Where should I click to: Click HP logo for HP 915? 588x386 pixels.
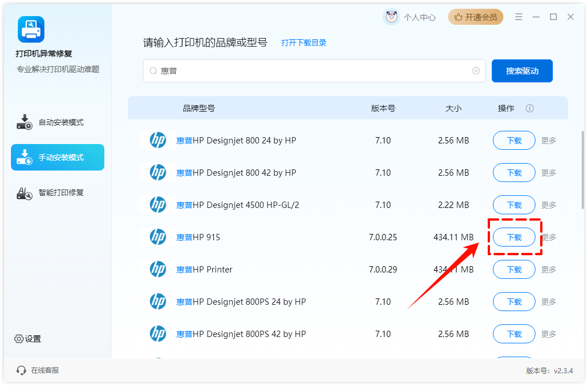[158, 237]
